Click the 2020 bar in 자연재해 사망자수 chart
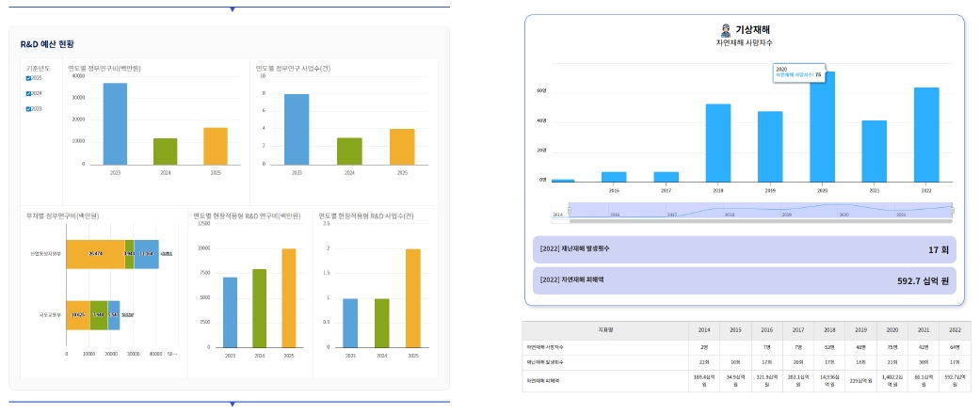Image resolution: width=980 pixels, height=414 pixels. coord(822,127)
